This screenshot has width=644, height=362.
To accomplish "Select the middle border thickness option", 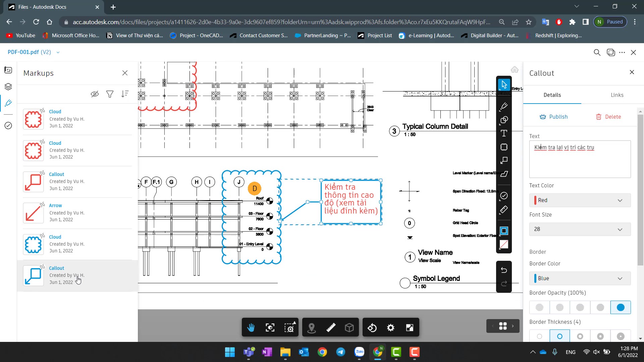I will click(580, 336).
